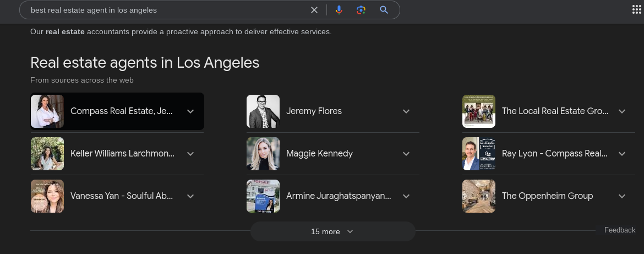Select The Local Real Estate Group name
The height and width of the screenshot is (254, 644).
555,111
